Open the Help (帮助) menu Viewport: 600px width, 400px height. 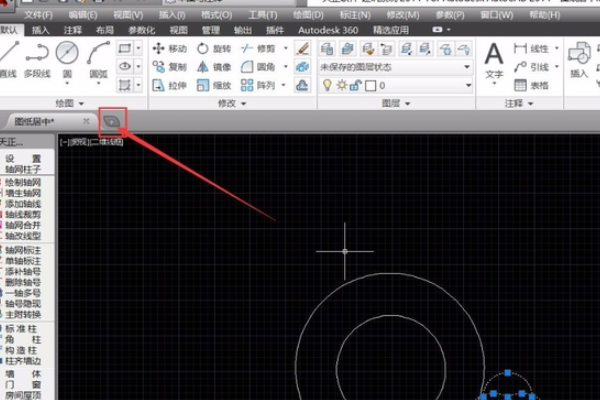545,15
